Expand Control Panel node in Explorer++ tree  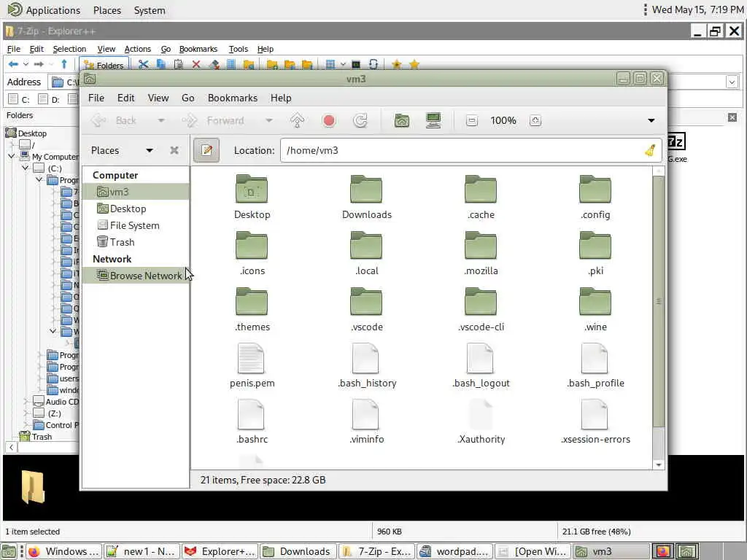26,425
